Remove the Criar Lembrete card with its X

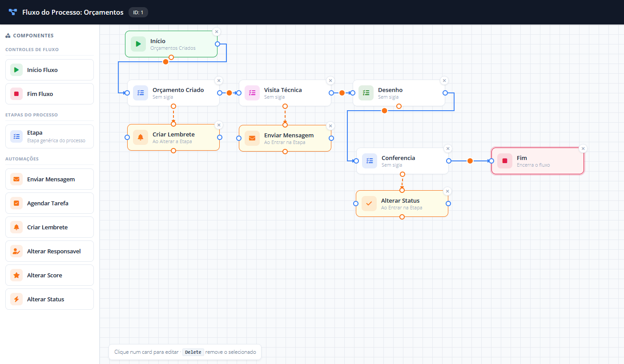(x=218, y=125)
